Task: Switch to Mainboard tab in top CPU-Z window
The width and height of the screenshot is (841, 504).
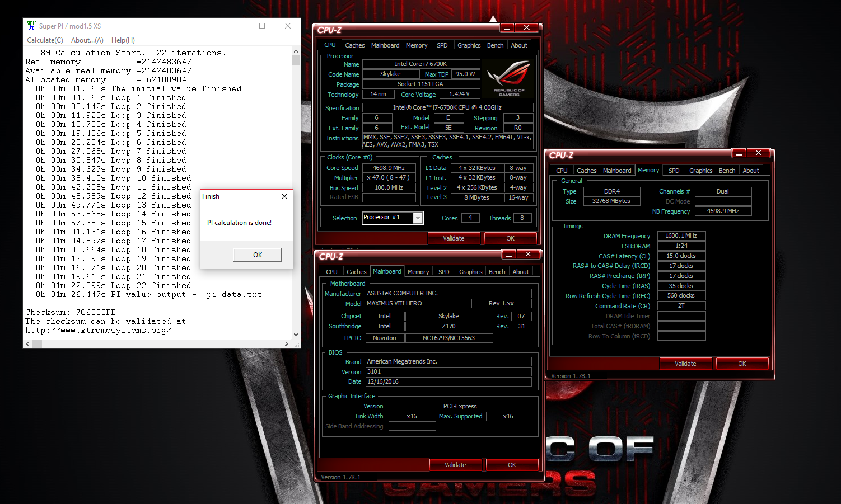Action: click(x=385, y=45)
